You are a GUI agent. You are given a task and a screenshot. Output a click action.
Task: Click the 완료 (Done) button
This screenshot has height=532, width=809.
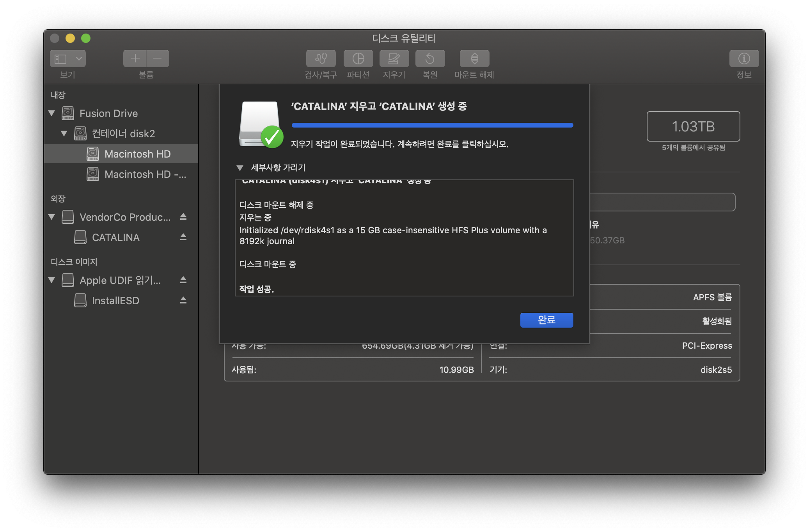[546, 320]
